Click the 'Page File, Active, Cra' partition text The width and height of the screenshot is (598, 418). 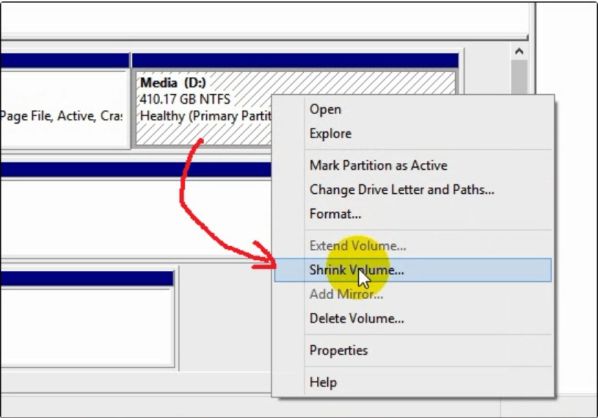tap(61, 116)
